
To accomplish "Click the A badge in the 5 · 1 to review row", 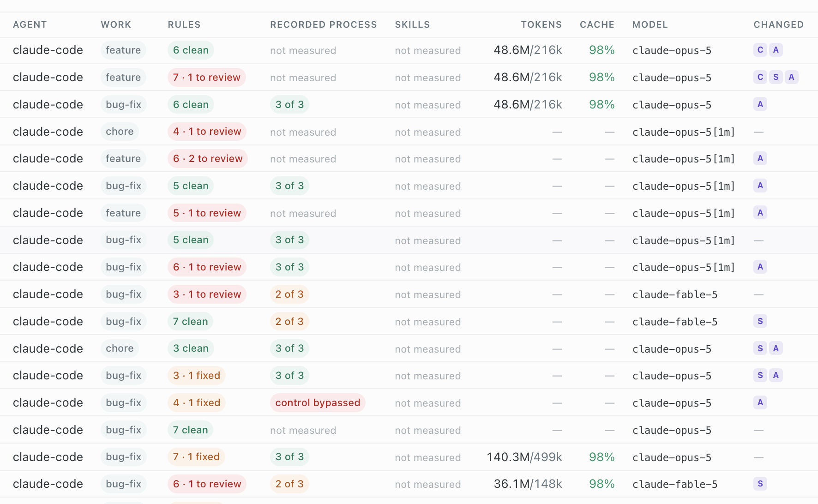I will [x=760, y=213].
